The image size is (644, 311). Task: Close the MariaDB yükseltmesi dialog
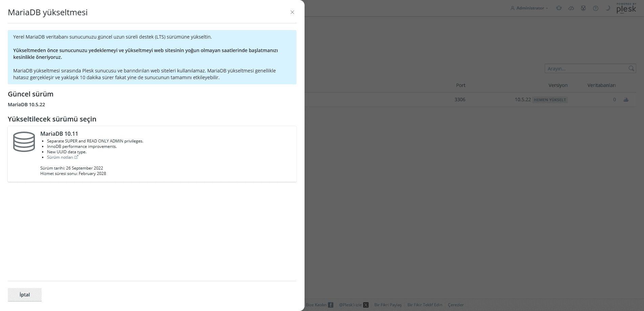[x=292, y=12]
